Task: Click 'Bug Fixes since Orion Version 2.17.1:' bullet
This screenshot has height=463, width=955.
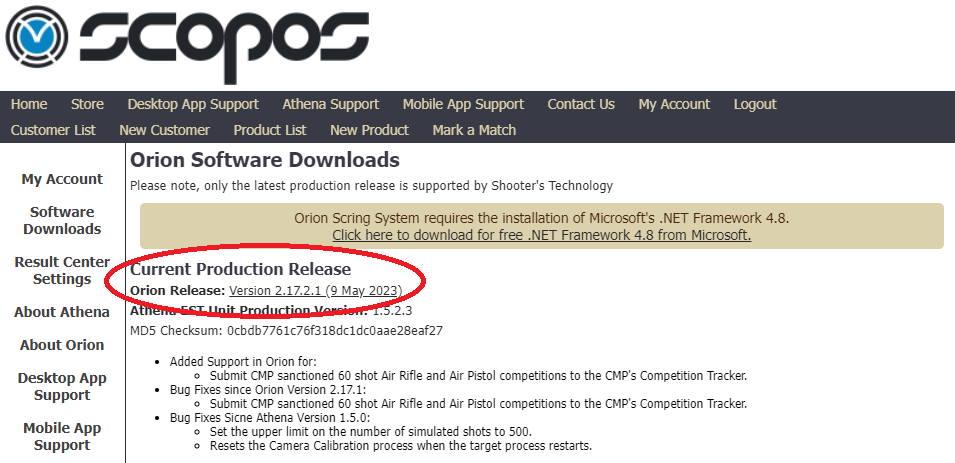Action: (268, 389)
